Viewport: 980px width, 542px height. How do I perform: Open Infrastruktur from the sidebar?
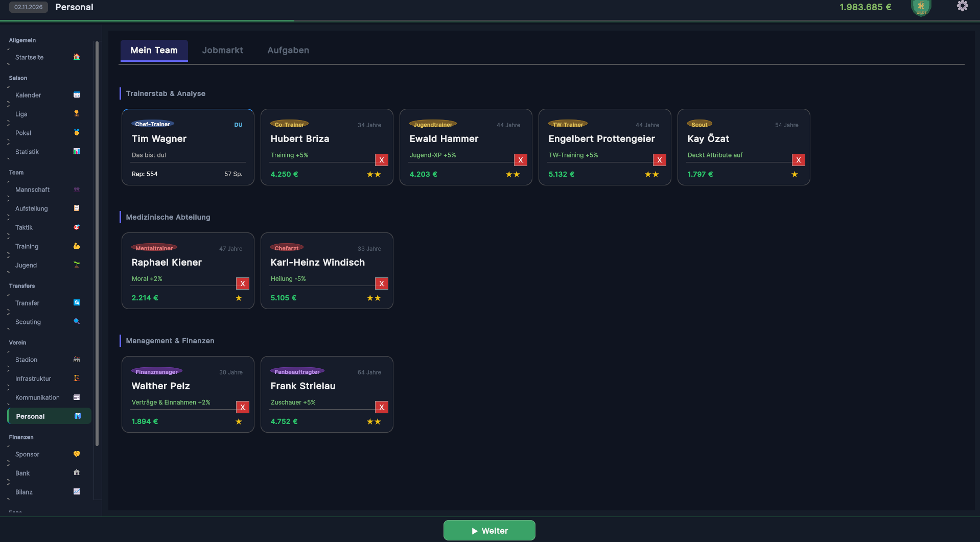pyautogui.click(x=49, y=379)
